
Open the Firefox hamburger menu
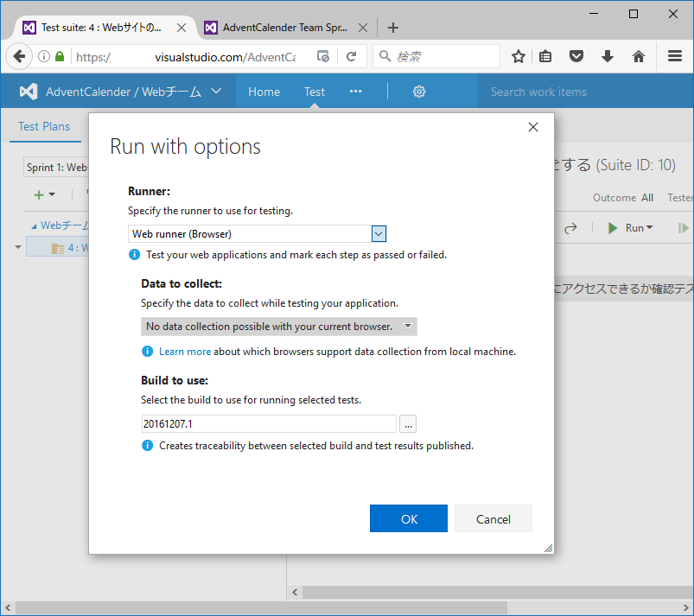pyautogui.click(x=674, y=56)
